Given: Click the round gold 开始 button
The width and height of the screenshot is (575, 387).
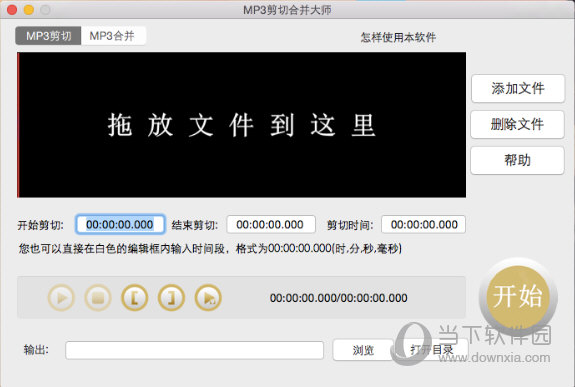Looking at the screenshot, I should [x=518, y=296].
